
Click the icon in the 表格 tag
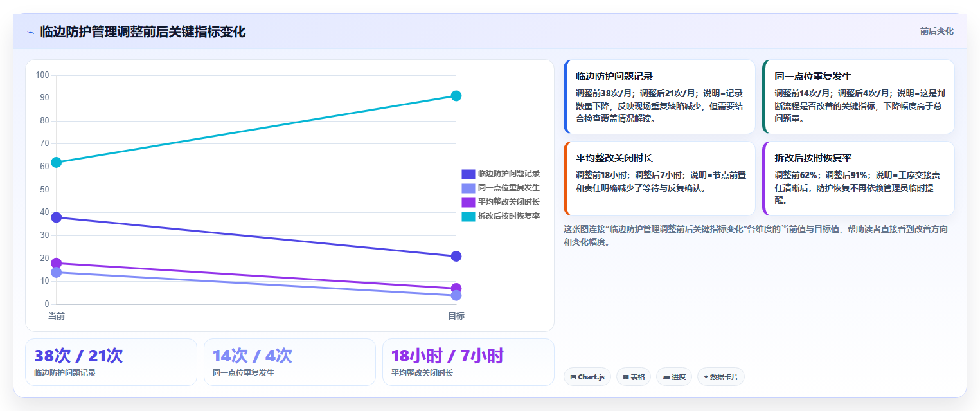tap(625, 378)
